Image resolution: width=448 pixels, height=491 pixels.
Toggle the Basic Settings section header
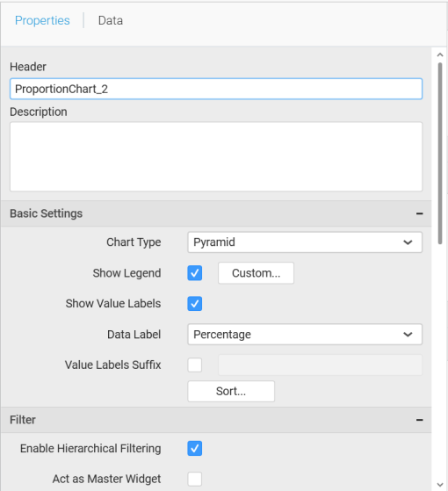(216, 213)
